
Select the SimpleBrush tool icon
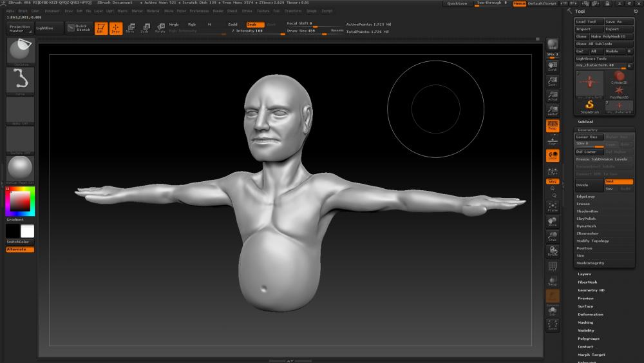point(589,106)
